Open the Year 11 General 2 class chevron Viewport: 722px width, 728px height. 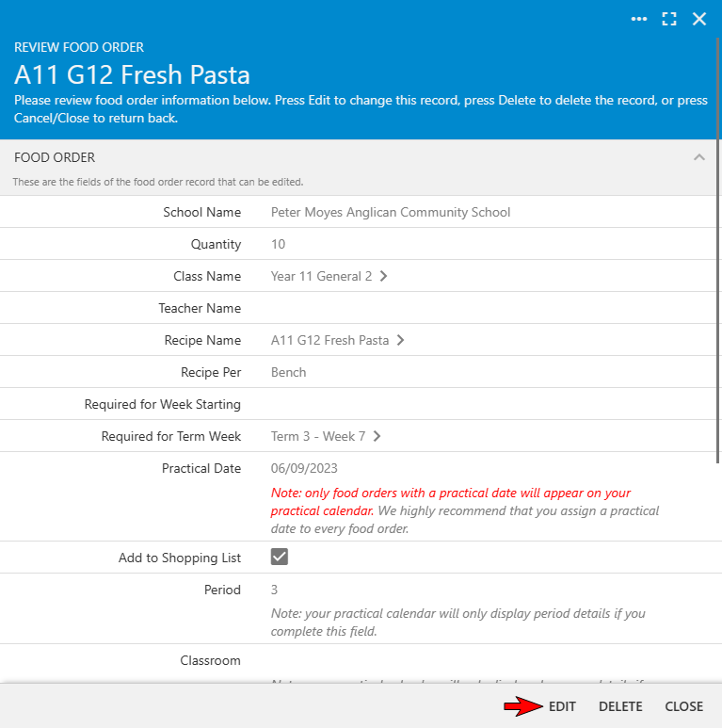[384, 277]
